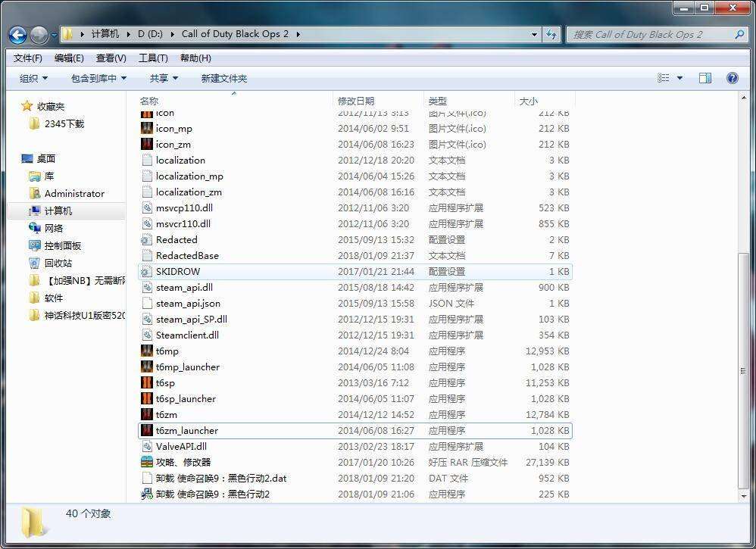Open the Help question mark icon
Screen dimensions: 756x549
point(732,78)
